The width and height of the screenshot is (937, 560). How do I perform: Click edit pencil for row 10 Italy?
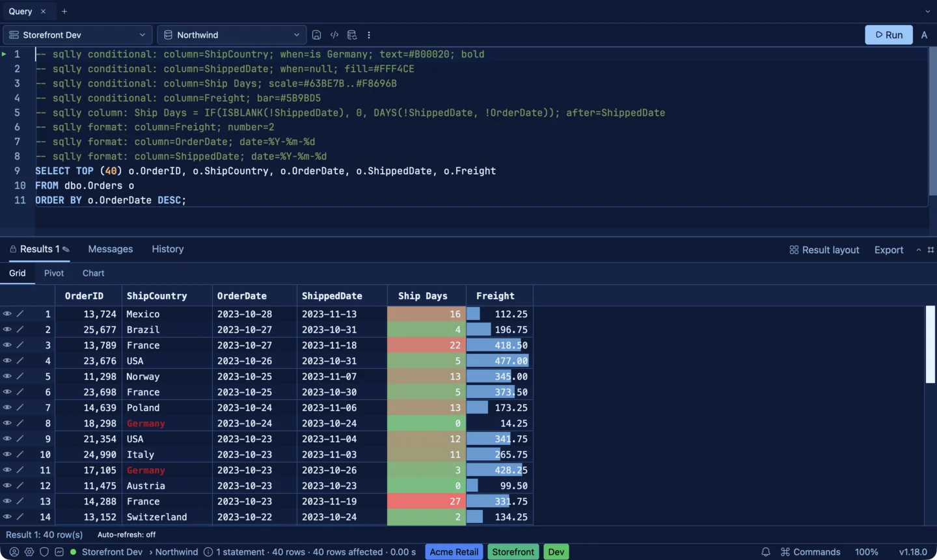click(x=20, y=454)
